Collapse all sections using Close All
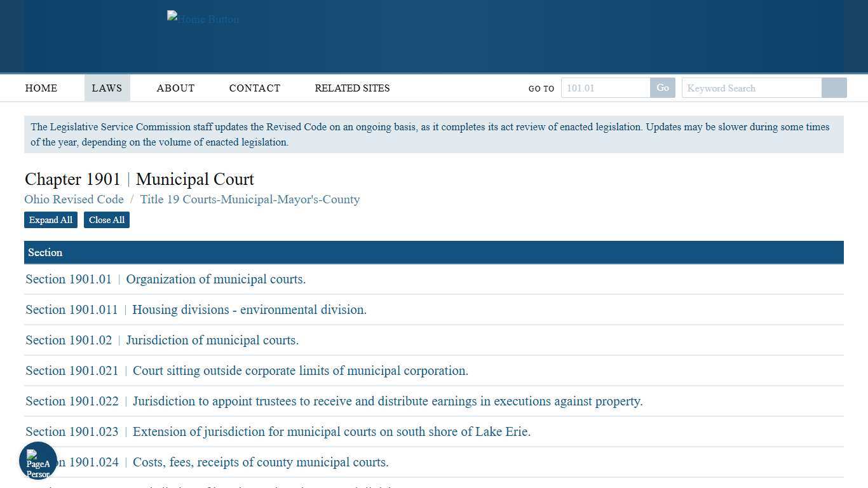 106,220
